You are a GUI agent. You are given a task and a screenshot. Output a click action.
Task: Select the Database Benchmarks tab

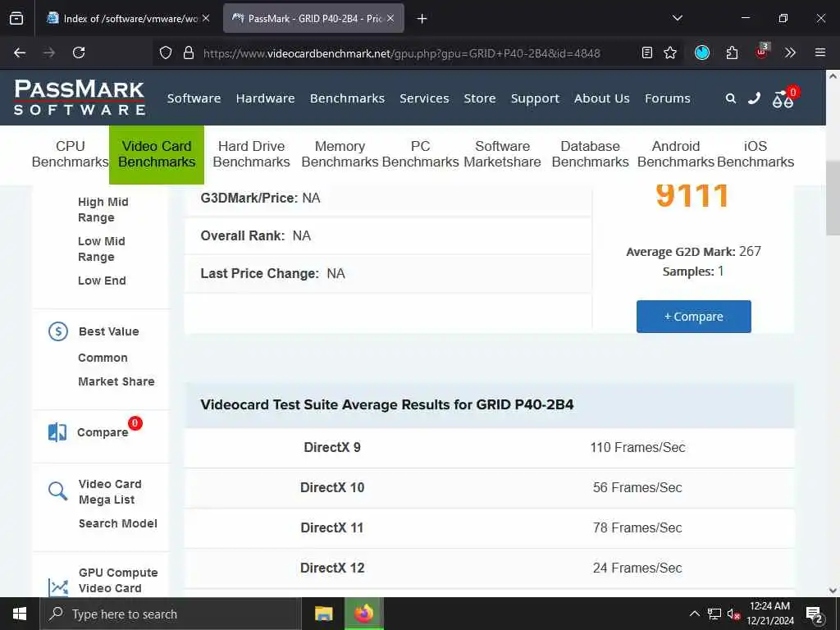coord(591,154)
